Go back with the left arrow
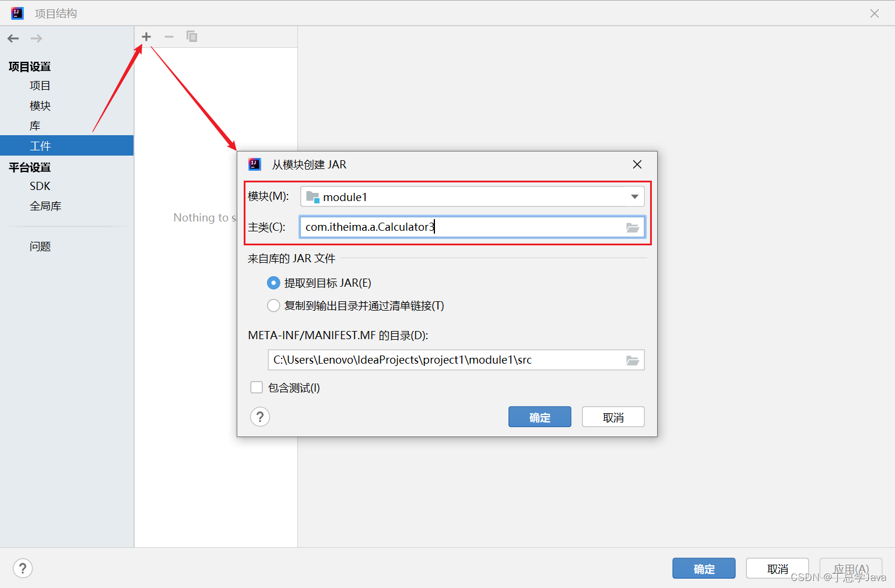The image size is (895, 588). point(13,38)
